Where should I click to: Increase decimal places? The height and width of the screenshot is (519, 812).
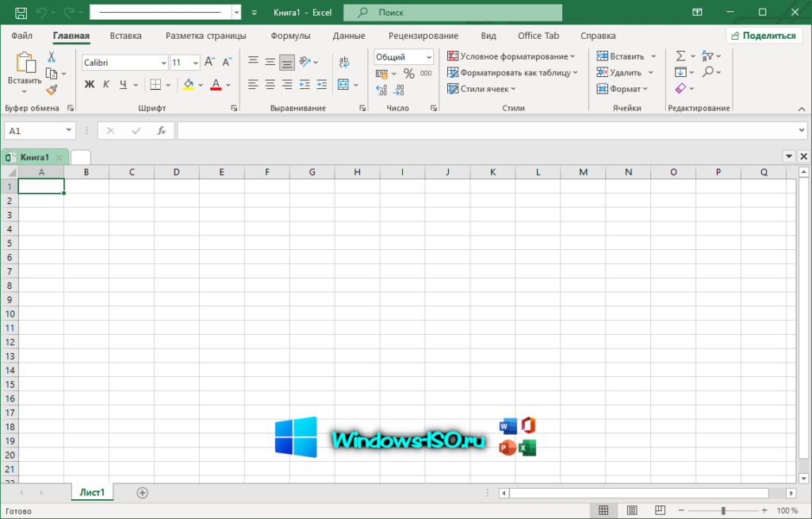(x=381, y=90)
